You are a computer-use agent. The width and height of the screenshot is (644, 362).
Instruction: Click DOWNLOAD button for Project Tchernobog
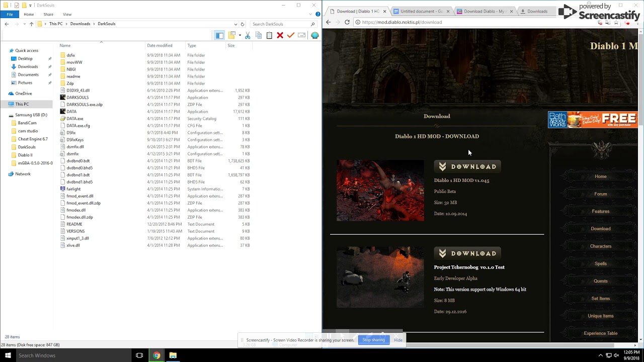(x=467, y=253)
